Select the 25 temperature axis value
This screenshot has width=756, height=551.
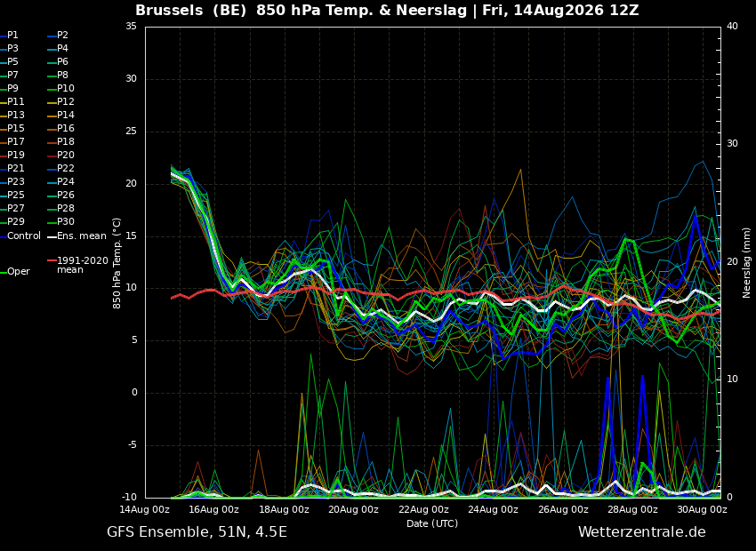(x=131, y=131)
